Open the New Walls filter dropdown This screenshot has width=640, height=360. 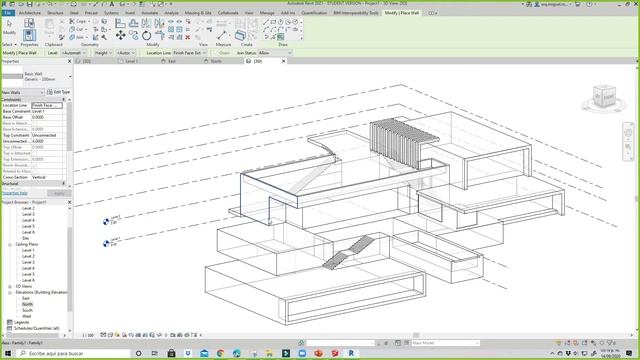[x=23, y=92]
